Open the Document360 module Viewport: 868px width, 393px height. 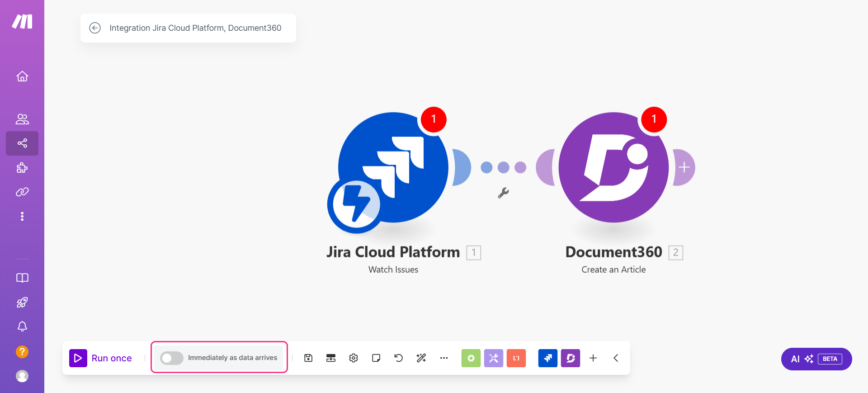(613, 167)
